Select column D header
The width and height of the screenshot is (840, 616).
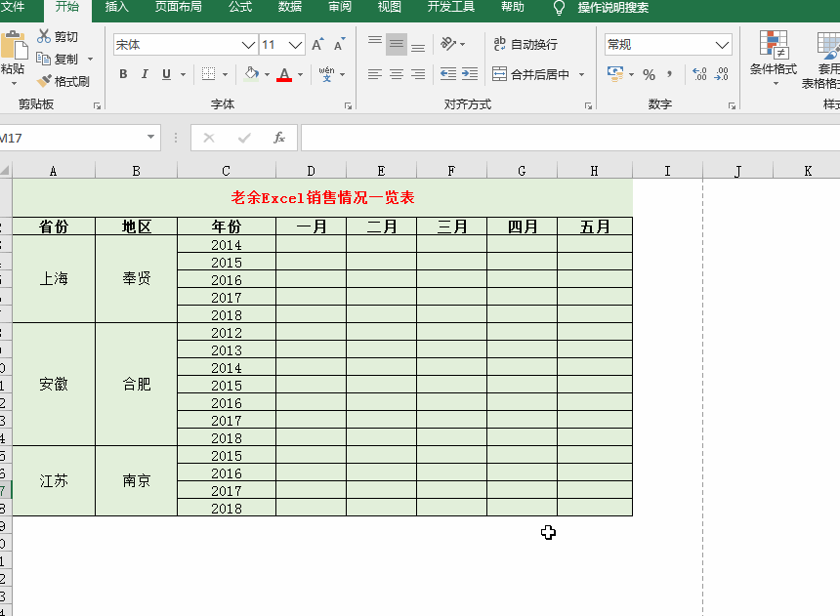311,171
